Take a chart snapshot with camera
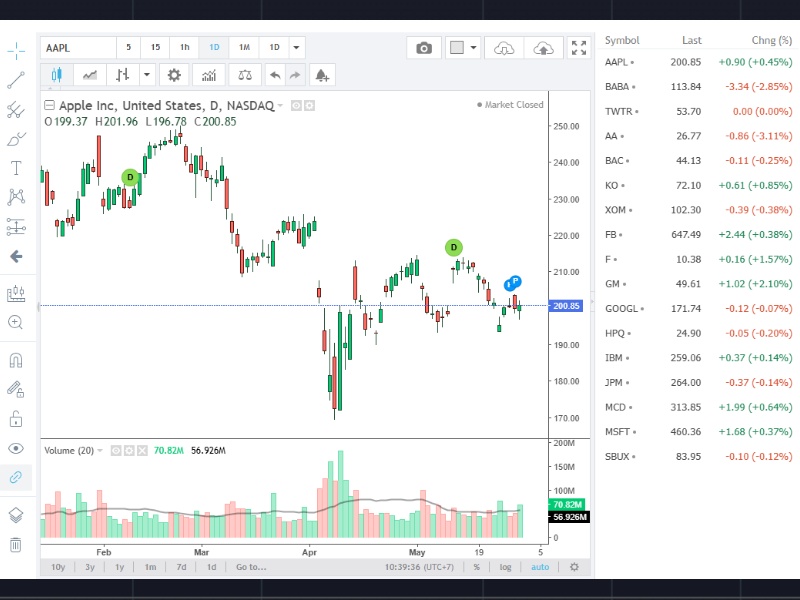 424,48
